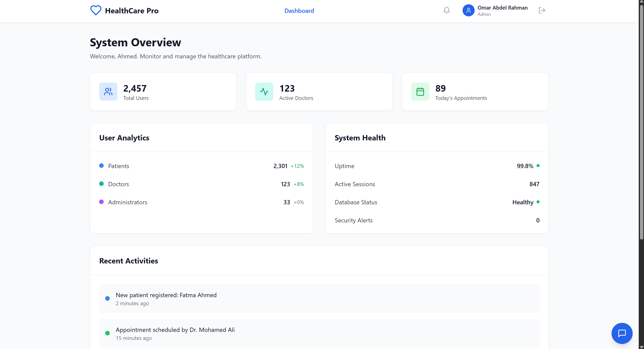The image size is (644, 349).
Task: Click Today's Appointments calendar icon
Action: click(420, 92)
